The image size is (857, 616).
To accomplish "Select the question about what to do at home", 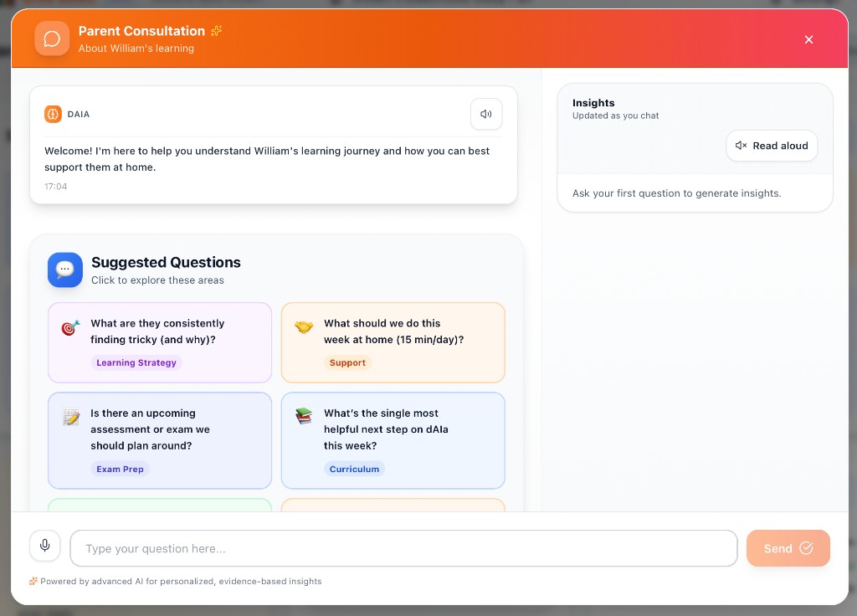I will click(x=393, y=342).
